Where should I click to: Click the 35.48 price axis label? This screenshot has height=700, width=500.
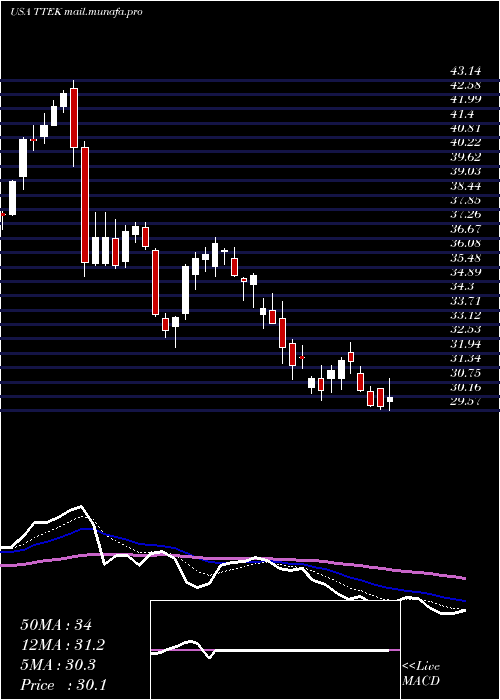[464, 258]
